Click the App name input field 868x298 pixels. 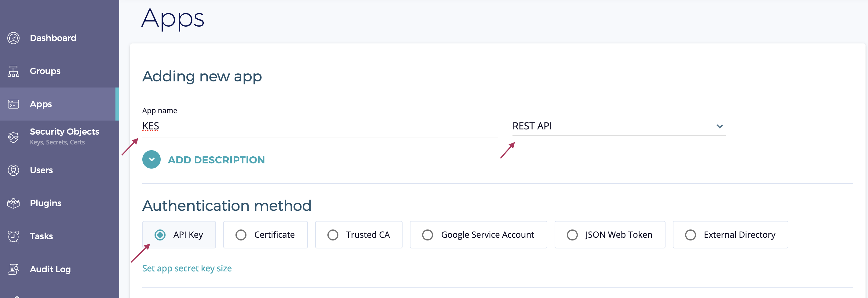tap(319, 126)
